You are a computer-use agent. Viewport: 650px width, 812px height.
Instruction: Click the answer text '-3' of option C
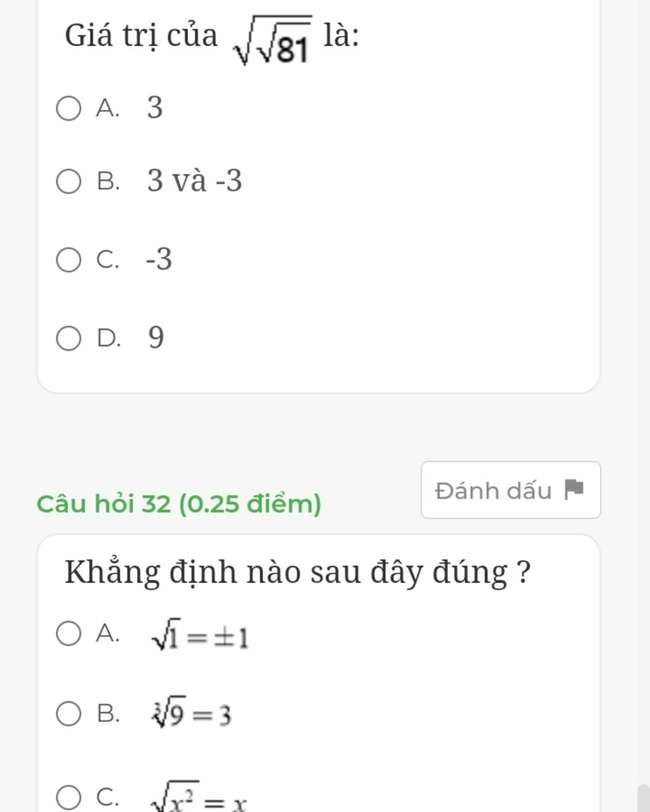coord(159,259)
